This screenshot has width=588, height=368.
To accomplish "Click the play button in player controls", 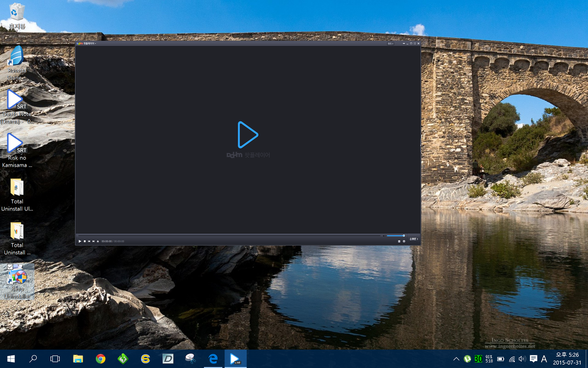I will coord(80,241).
